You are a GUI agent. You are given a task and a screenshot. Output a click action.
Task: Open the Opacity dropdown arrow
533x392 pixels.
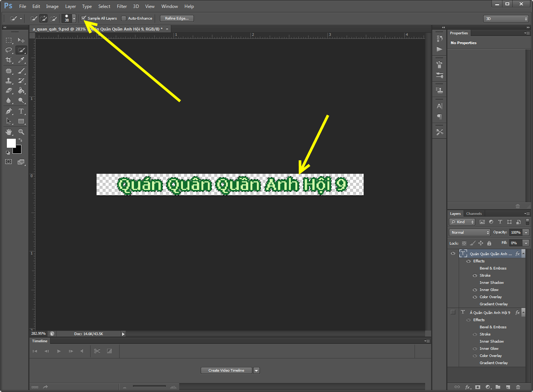526,232
